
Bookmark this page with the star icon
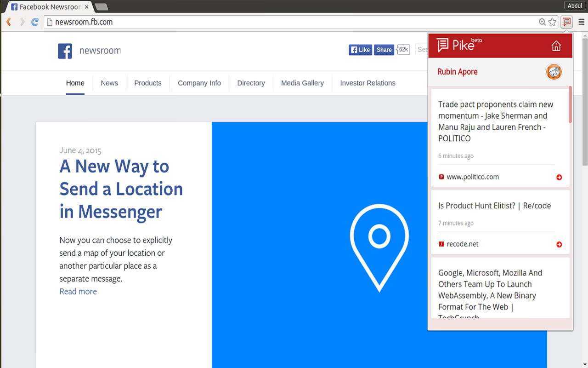552,22
